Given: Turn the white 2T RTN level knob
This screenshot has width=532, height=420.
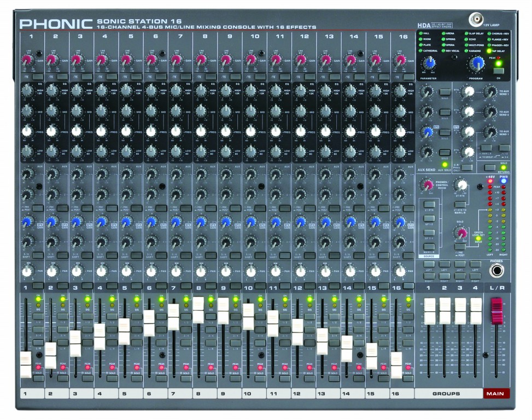Looking at the screenshot, I should click(461, 185).
